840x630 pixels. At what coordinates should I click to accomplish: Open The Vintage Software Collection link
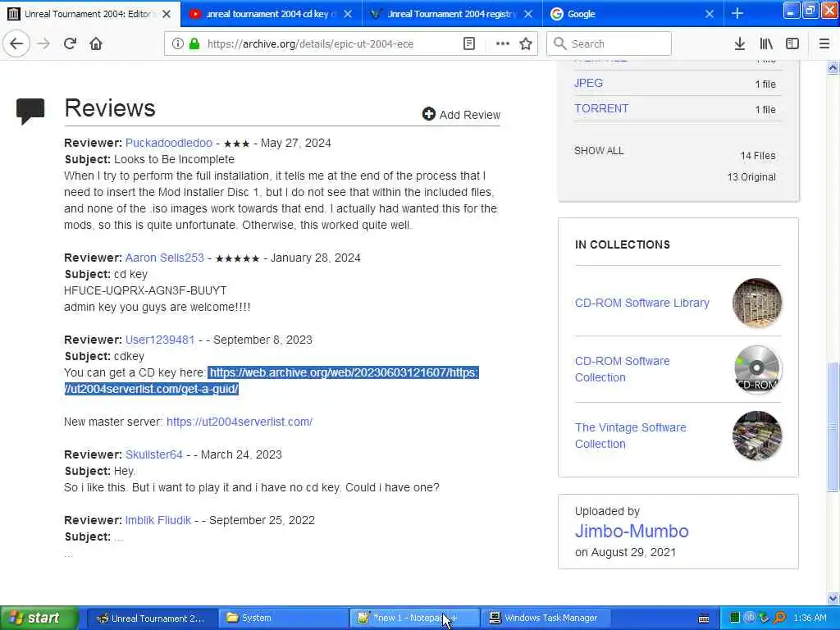(x=631, y=436)
